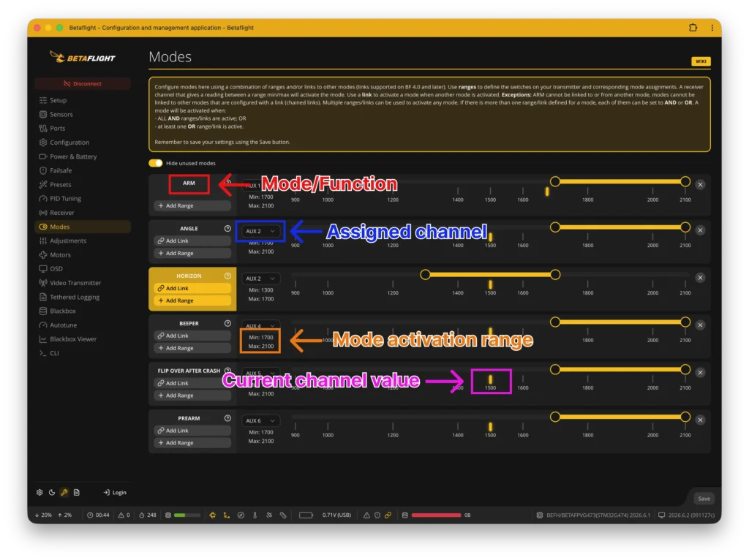Click the CLI terminal icon

pyautogui.click(x=43, y=353)
